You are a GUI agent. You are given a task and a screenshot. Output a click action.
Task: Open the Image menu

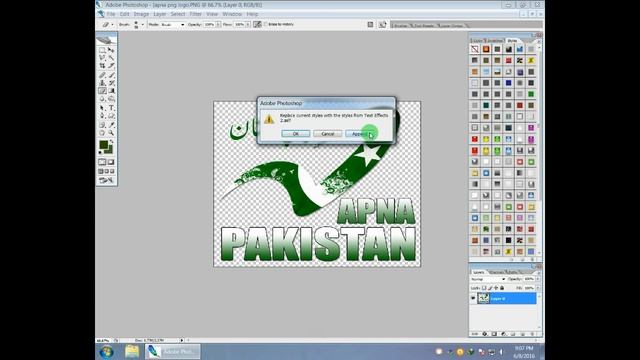pos(141,14)
